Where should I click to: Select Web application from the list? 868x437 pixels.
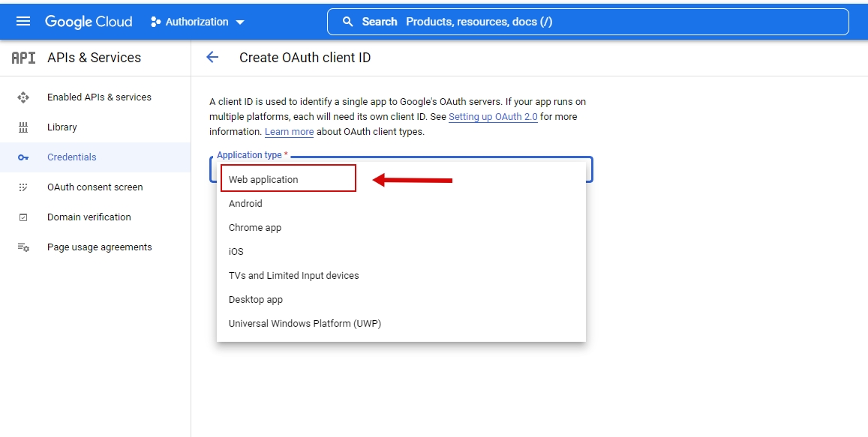click(x=263, y=179)
